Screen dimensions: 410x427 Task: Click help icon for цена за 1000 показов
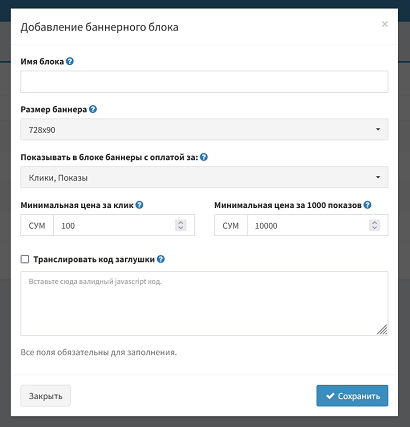click(367, 205)
